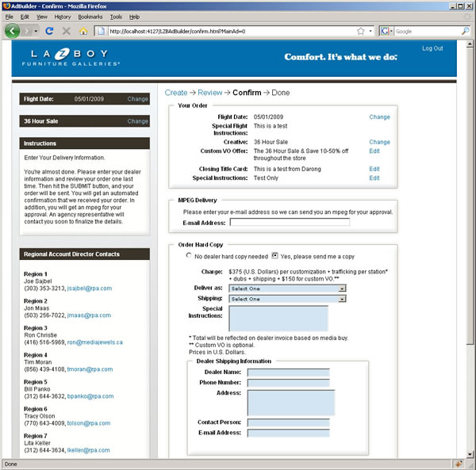Viewport: 476px width, 470px height.
Task: Click the MPEG Delivery E-mail Address field
Action: click(290, 223)
